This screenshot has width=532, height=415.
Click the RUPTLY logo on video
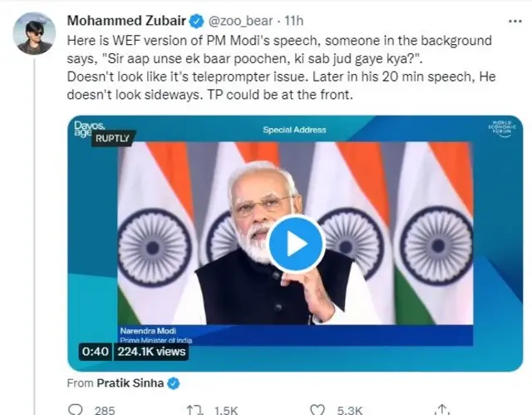[x=112, y=136]
